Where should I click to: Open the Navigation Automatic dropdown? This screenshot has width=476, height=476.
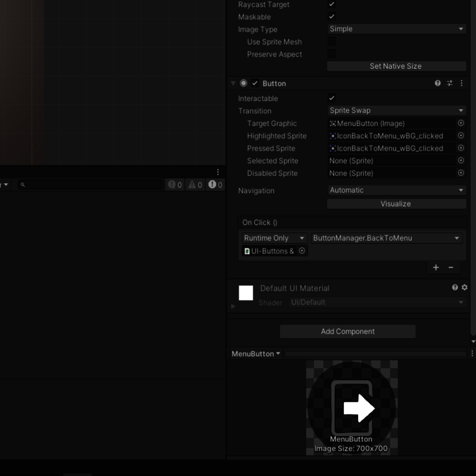click(x=397, y=190)
